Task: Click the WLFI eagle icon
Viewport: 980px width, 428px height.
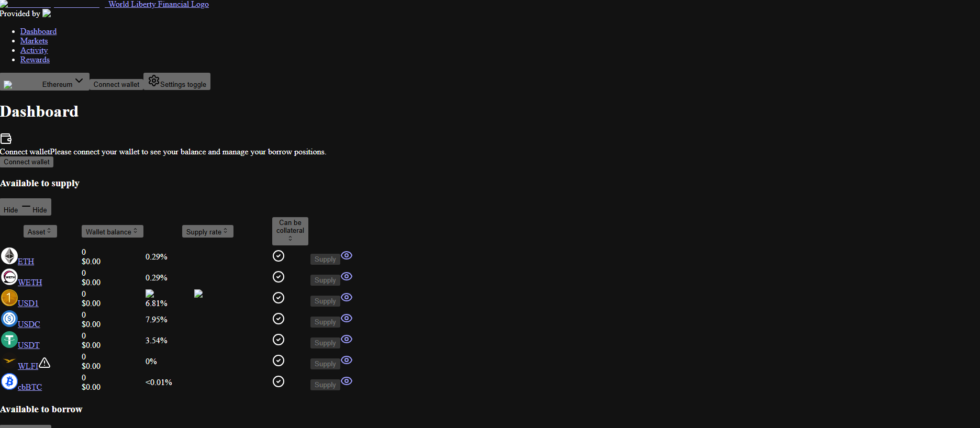Action: (x=9, y=361)
